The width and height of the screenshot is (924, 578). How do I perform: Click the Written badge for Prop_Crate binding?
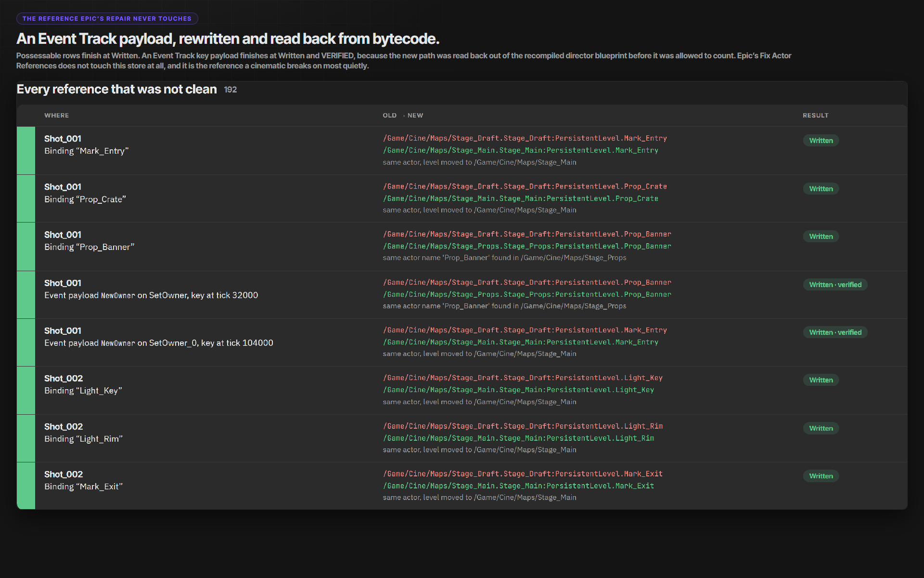[821, 189]
